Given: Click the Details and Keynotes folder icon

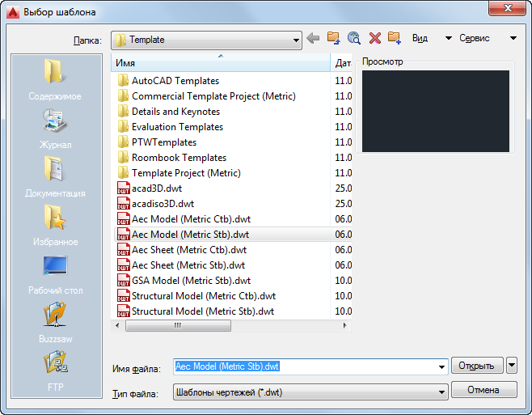Looking at the screenshot, I should 123,112.
